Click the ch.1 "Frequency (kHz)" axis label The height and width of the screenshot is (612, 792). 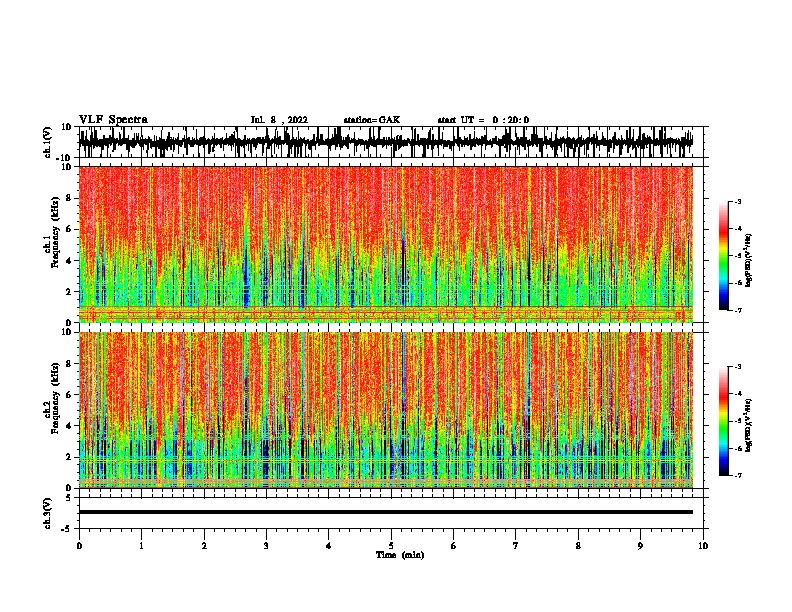[55, 232]
